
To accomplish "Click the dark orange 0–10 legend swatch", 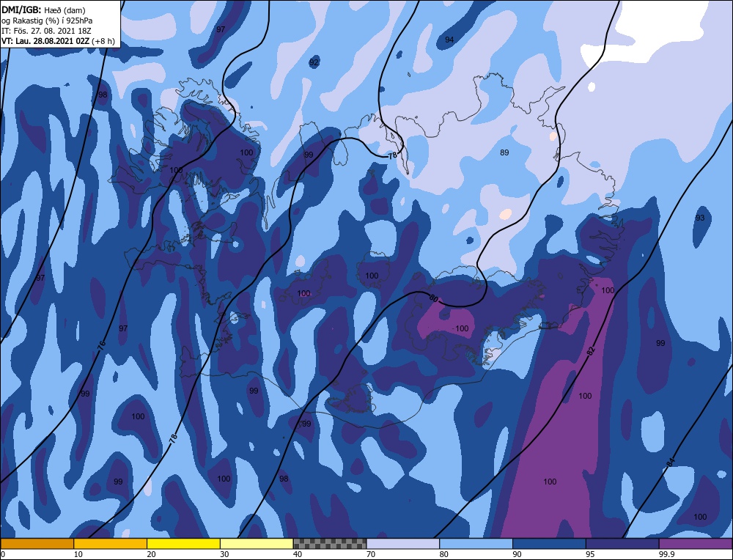I will [37, 544].
